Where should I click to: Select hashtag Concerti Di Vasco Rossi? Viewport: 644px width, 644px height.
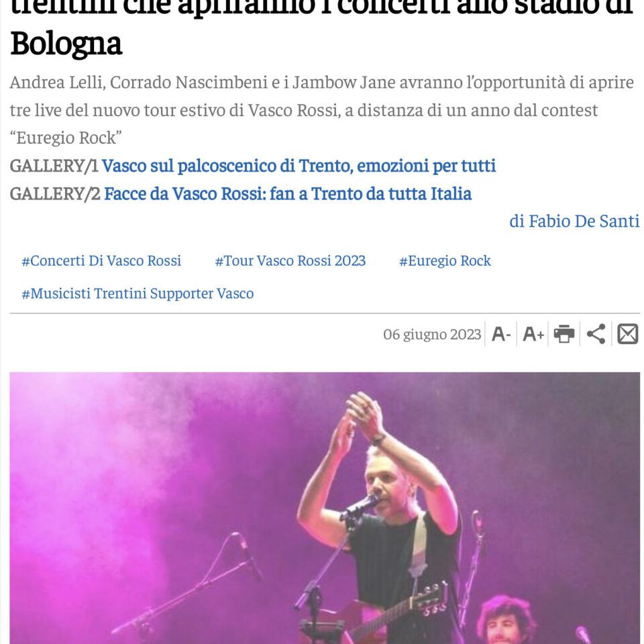click(101, 261)
